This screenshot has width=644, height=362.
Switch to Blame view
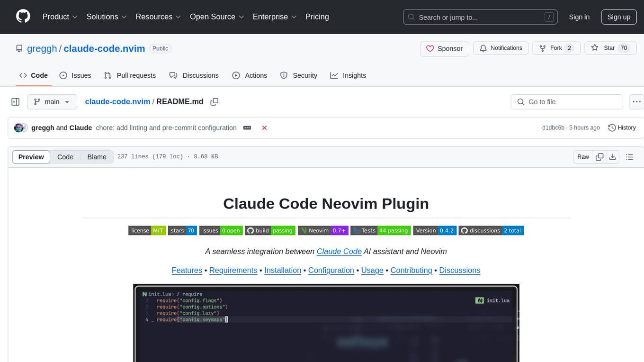click(97, 157)
